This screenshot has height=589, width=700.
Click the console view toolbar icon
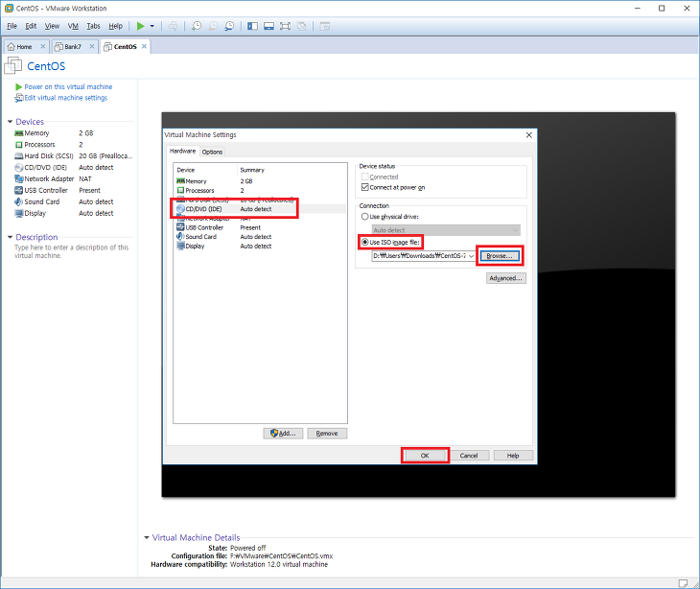point(325,26)
